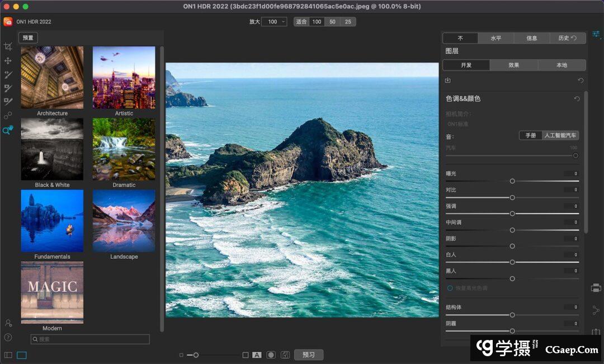Open the 信息 tab
Image resolution: width=604 pixels, height=364 pixels.
531,38
